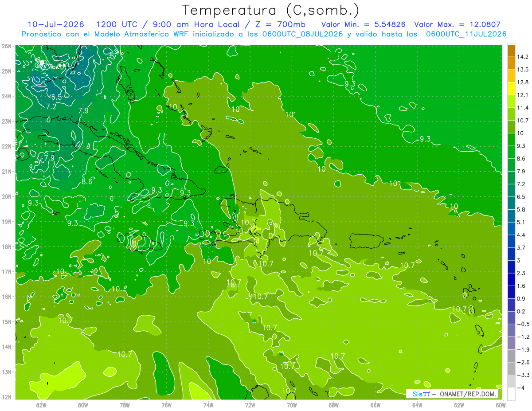Image resolution: width=532 pixels, height=411 pixels.
Task: Click the "12N" latitude axis label
Action: point(6,397)
